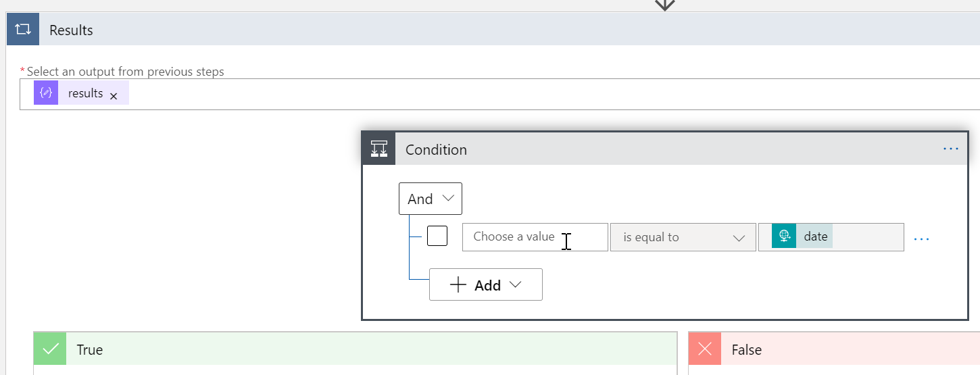Click the Results loop header title

(x=71, y=30)
